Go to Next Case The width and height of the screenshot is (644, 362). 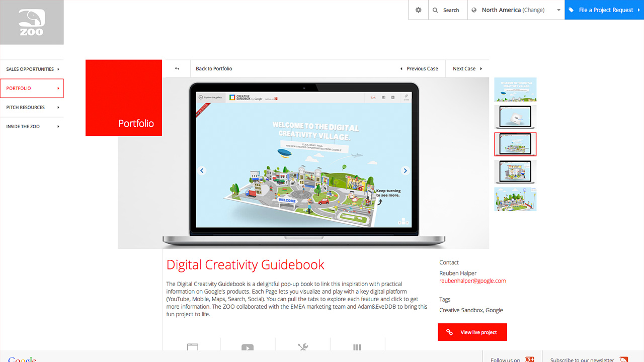coord(467,69)
